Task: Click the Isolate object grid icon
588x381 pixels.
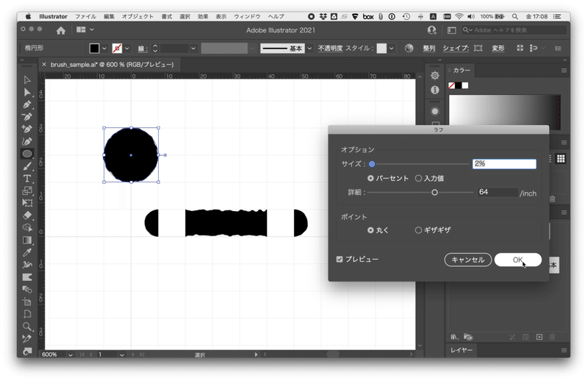Action: 520,48
